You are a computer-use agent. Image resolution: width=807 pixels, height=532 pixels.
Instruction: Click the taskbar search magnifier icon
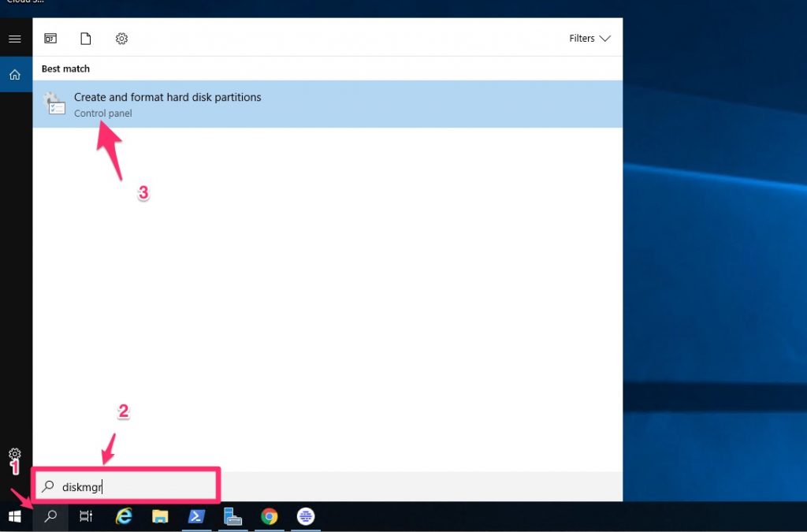[50, 517]
